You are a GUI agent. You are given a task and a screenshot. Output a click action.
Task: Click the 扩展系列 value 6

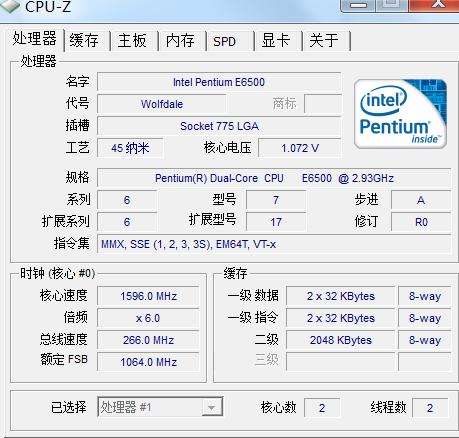(127, 222)
